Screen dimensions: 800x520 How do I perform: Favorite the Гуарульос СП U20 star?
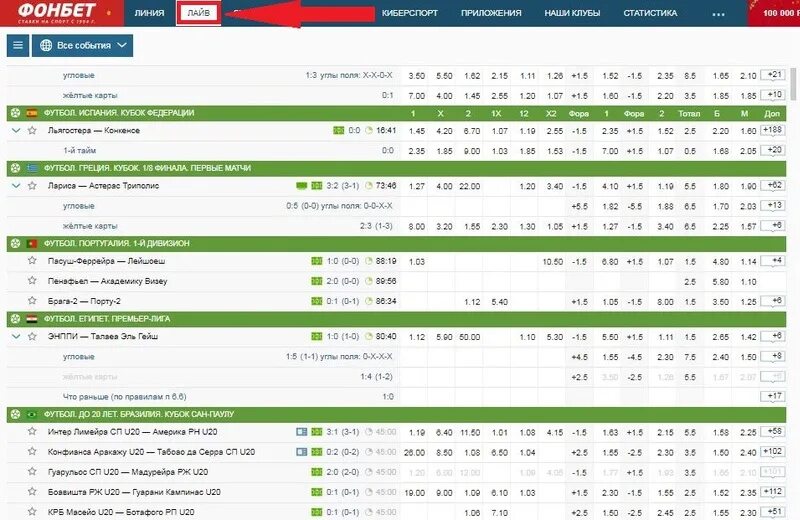32,472
